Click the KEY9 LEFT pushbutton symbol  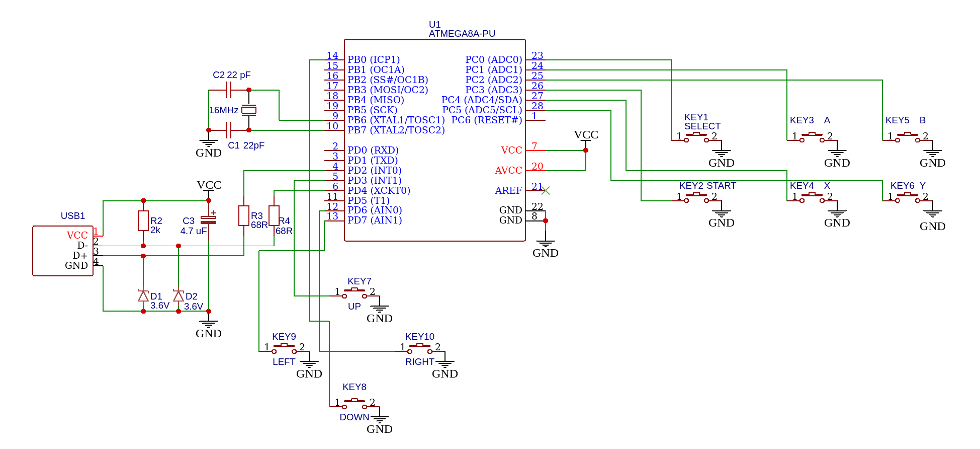pos(284,348)
